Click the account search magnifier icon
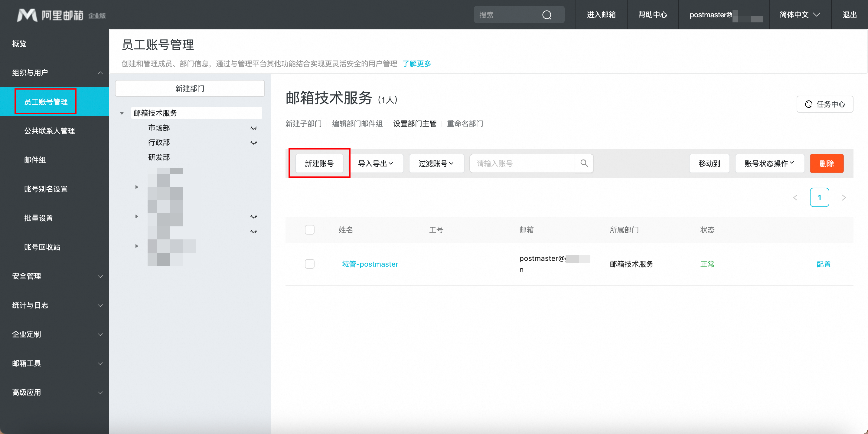Image resolution: width=868 pixels, height=434 pixels. (x=584, y=163)
